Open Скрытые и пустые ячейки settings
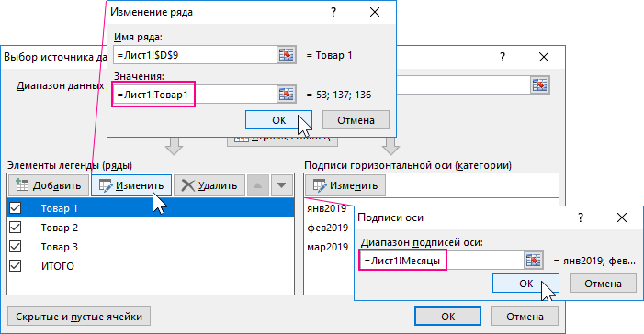Viewport: 644px width, 334px height. pos(79,317)
